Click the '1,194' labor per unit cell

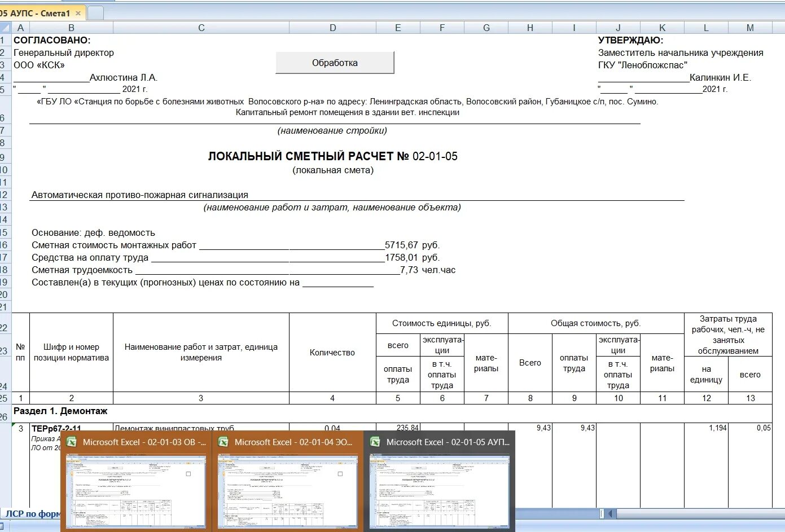coord(717,428)
